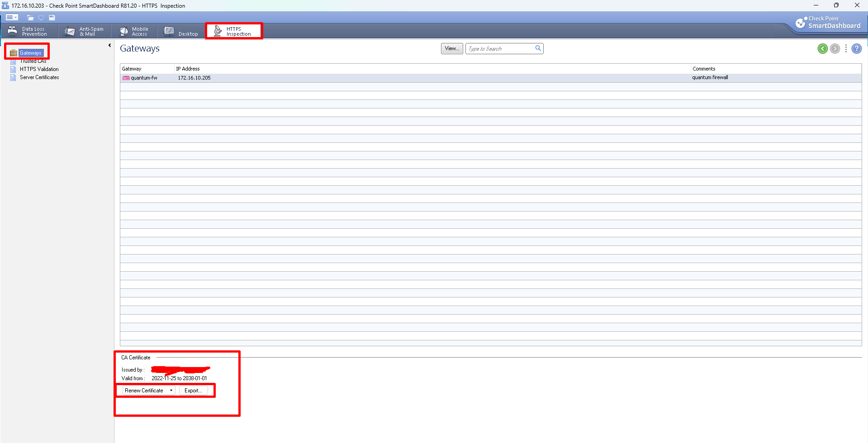Save changes using the save disk icon
The image size is (868, 443).
(x=52, y=17)
